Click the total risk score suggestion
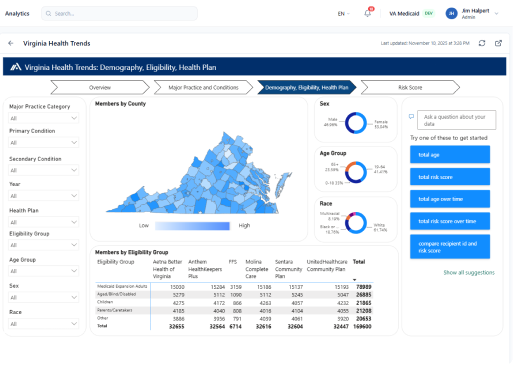513x366 pixels. (450, 177)
